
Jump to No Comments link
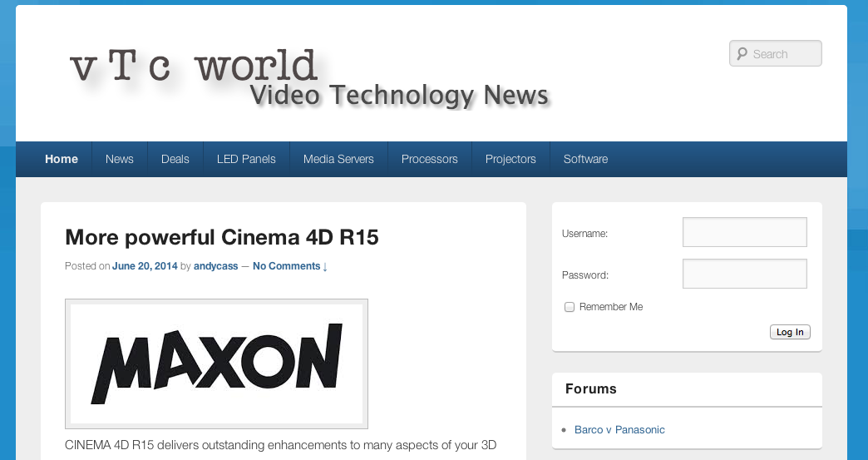point(290,266)
